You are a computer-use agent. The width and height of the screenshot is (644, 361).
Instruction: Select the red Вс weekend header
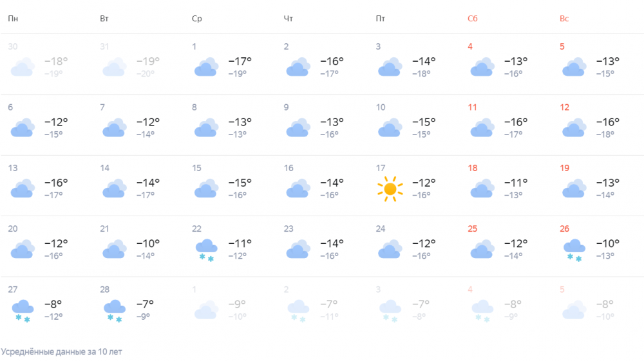pyautogui.click(x=564, y=19)
